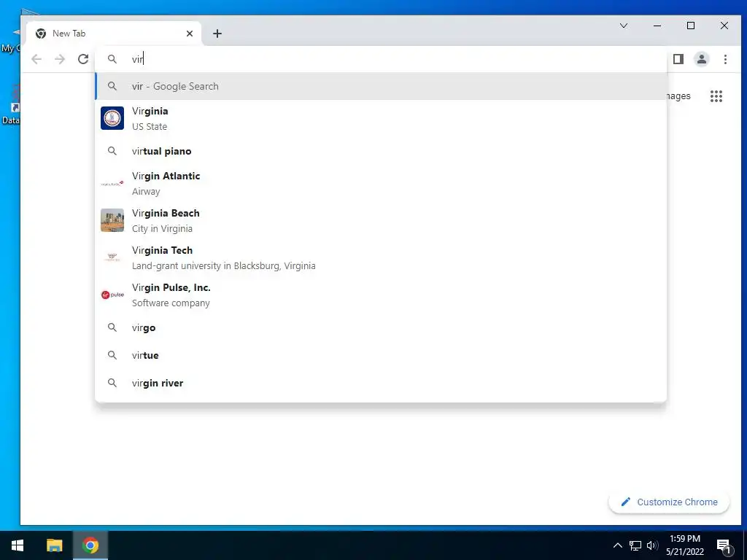747x560 pixels.
Task: Click the Customize Chrome button
Action: (669, 502)
